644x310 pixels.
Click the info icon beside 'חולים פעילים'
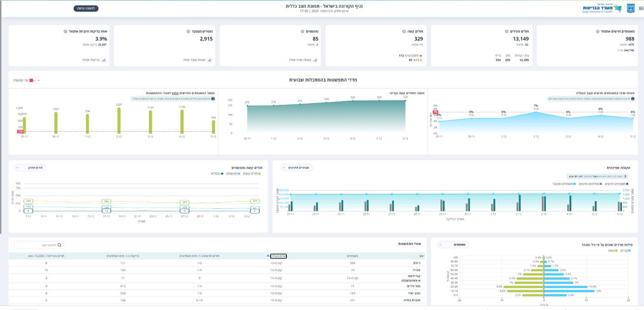point(506,32)
